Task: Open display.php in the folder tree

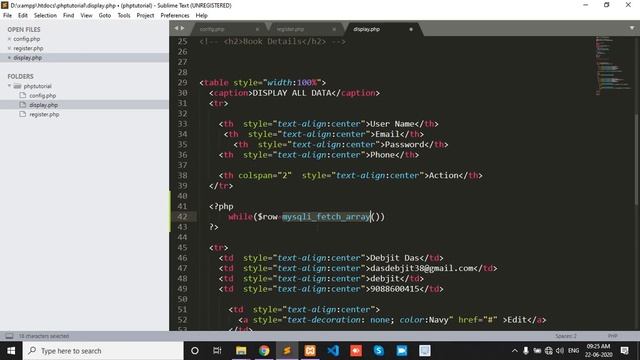Action: 43,105
